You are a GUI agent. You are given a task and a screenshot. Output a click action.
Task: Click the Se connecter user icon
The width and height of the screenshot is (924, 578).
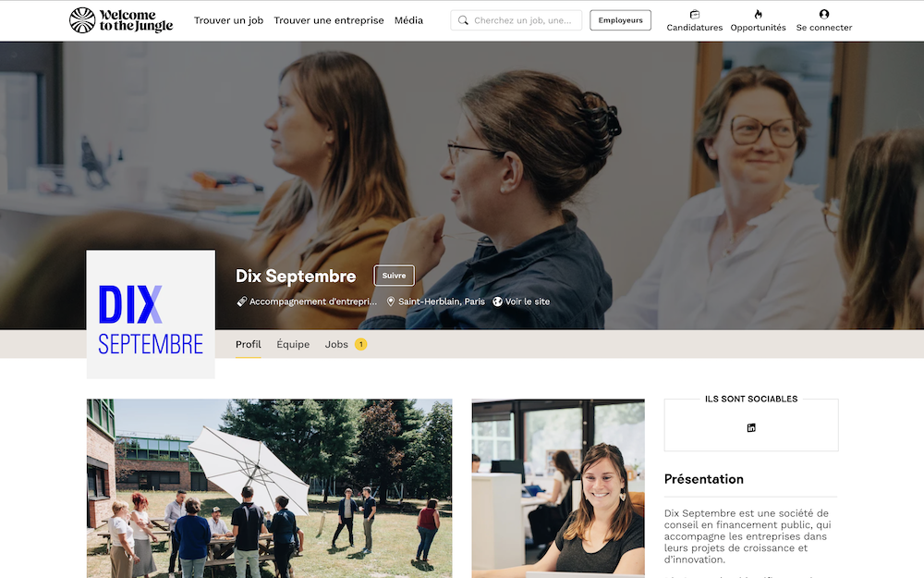(824, 14)
